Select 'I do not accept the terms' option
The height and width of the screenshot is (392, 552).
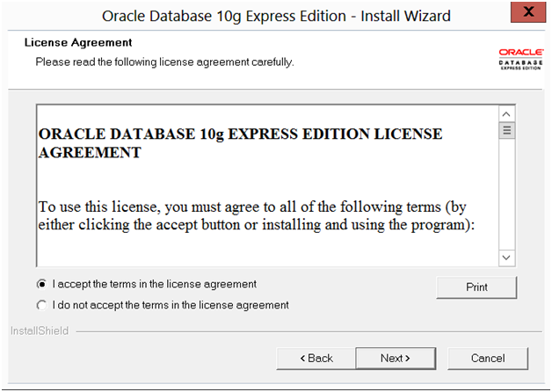(41, 305)
